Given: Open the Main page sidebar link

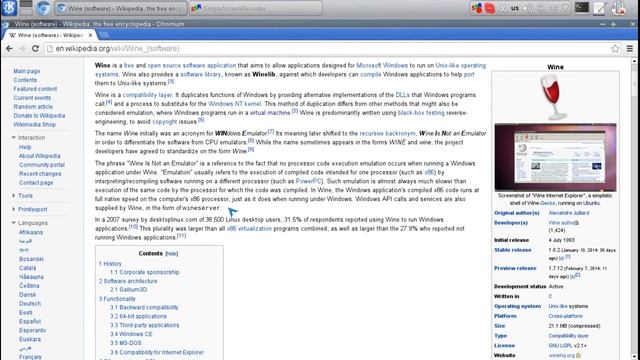Looking at the screenshot, I should [x=27, y=71].
